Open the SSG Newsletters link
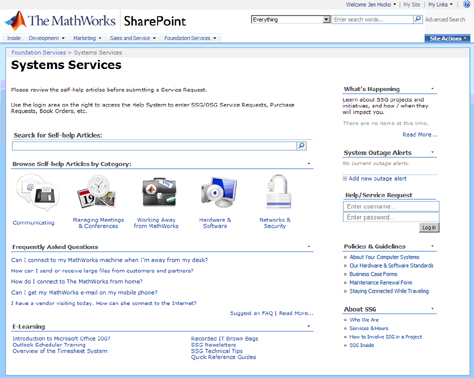 coord(213,345)
